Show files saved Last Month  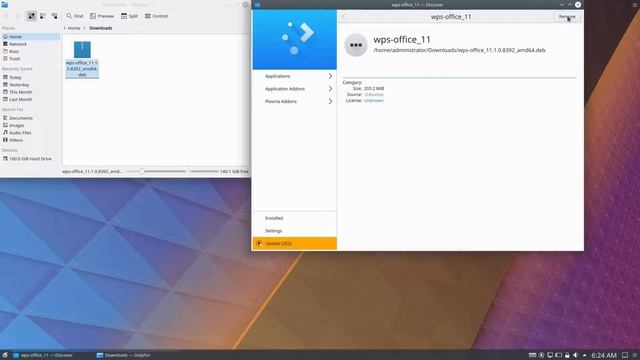31,99
